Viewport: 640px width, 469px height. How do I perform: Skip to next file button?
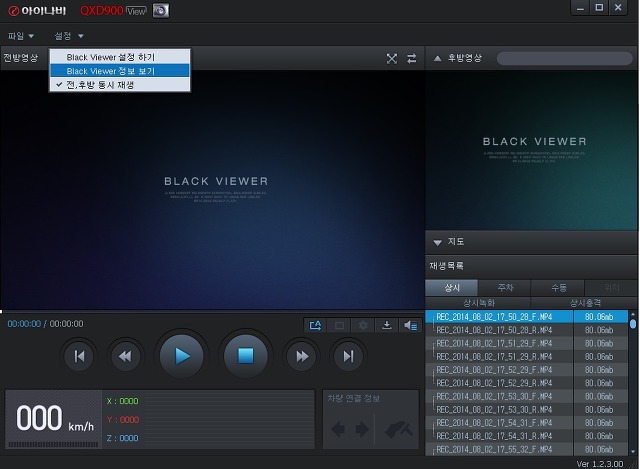pos(348,356)
